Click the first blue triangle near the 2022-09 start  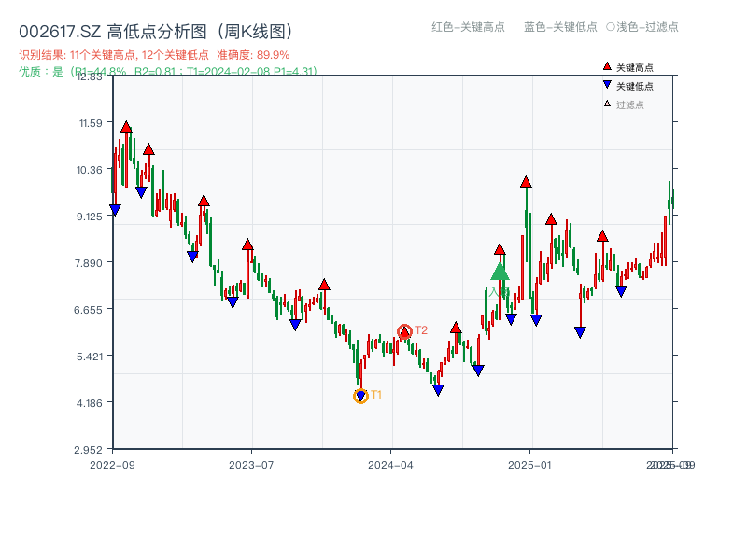[x=115, y=207]
